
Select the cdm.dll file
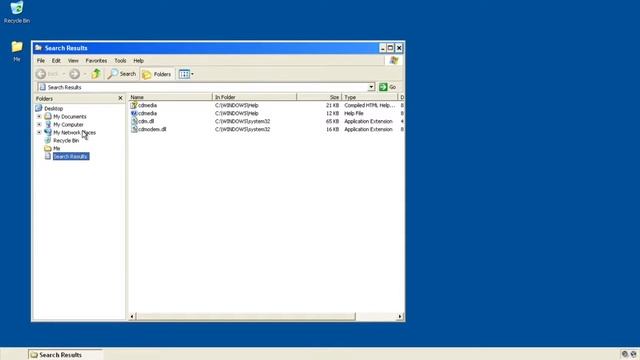tap(146, 121)
